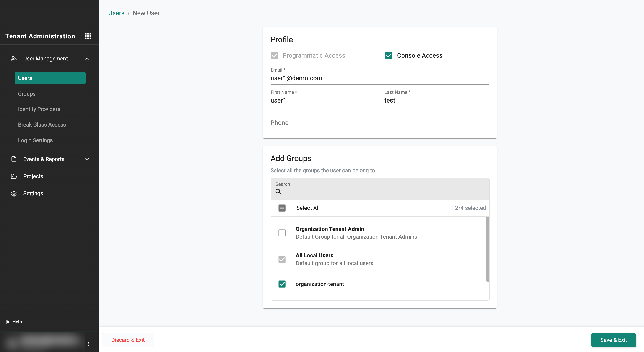The height and width of the screenshot is (352, 644).
Task: Open the three-dot account menu
Action: [x=88, y=344]
